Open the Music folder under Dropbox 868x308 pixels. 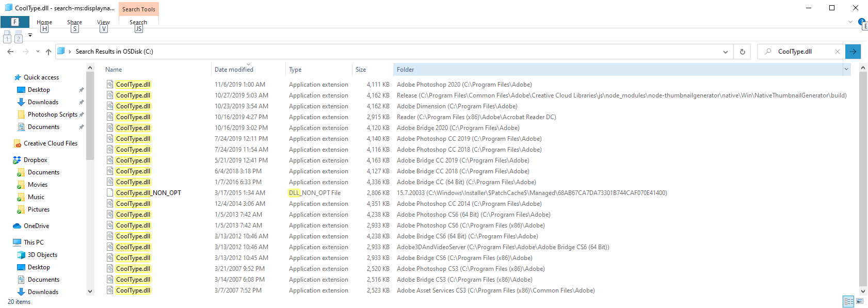(36, 197)
